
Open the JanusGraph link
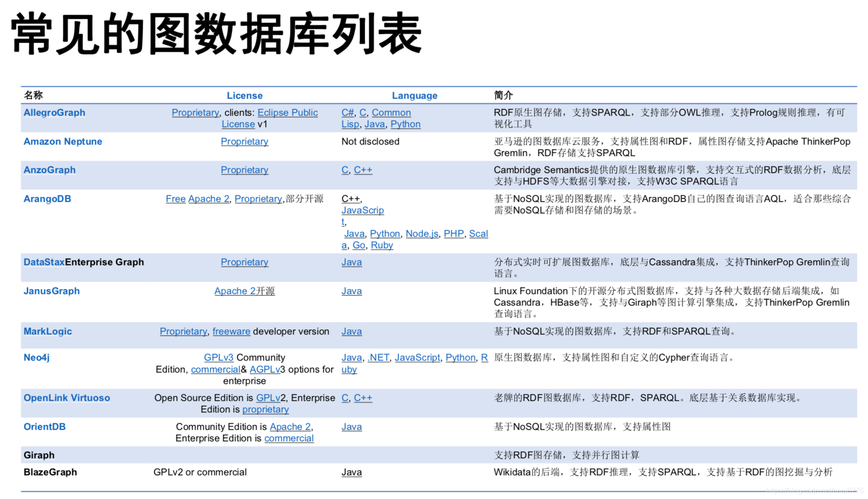[x=51, y=291]
